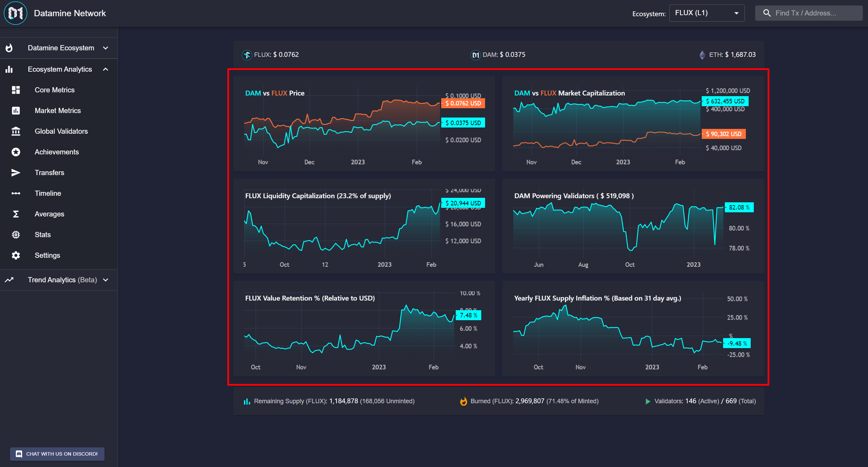Click Validators 146 (Active) / 669 text
Viewport: 868px width, 467px height.
coord(705,401)
